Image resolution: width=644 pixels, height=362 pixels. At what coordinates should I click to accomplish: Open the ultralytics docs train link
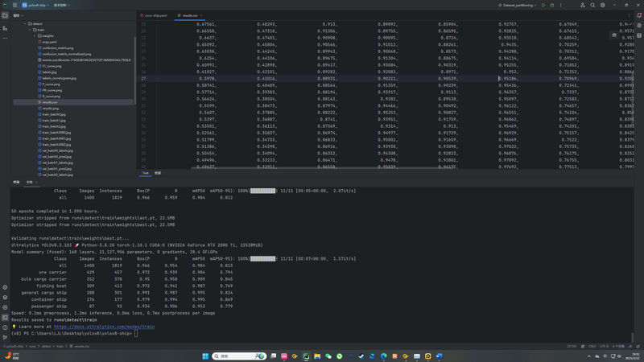coord(105,327)
